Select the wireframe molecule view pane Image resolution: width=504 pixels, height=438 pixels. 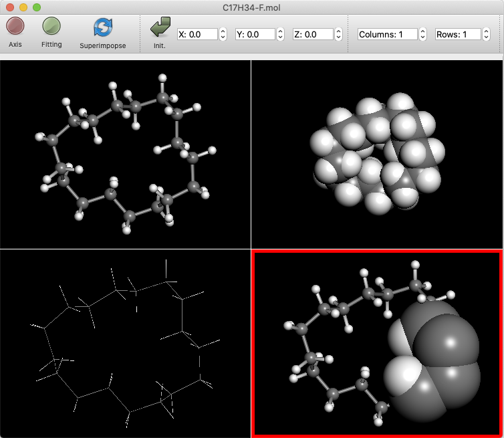126,344
